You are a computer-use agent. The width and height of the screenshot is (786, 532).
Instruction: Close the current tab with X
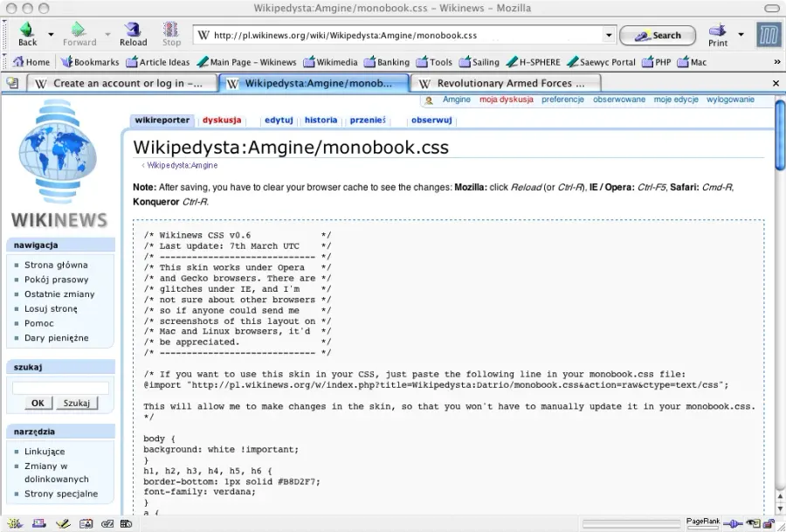pos(776,83)
